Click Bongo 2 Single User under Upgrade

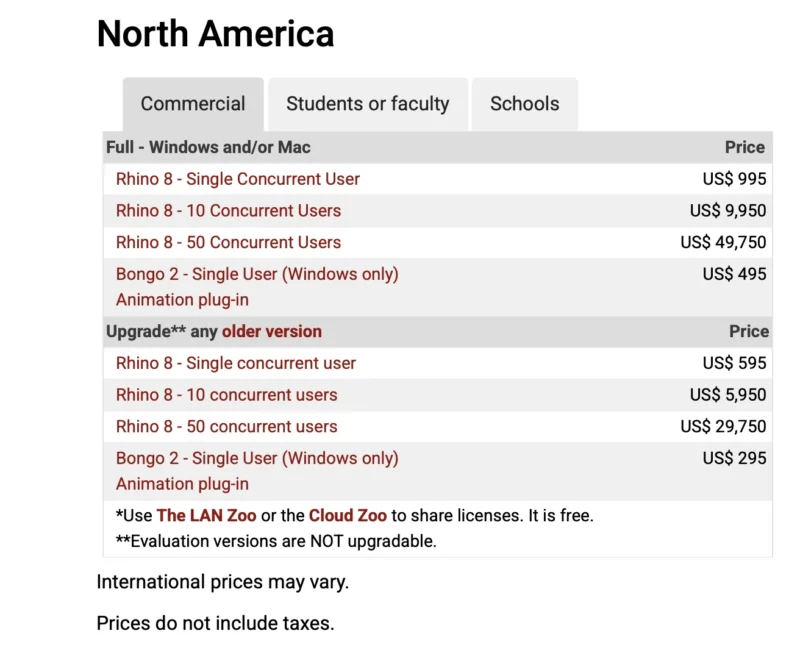tap(257, 458)
